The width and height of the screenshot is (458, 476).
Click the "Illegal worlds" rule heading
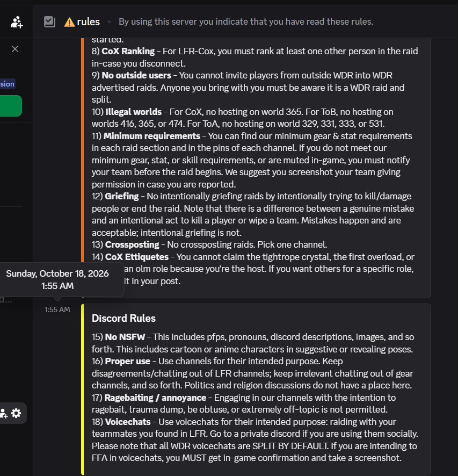pyautogui.click(x=134, y=112)
